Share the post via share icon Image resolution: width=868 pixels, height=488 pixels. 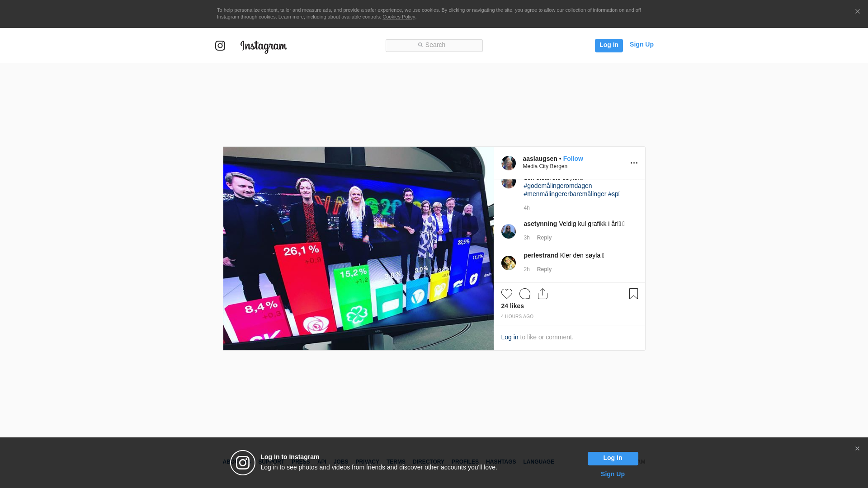pos(543,294)
